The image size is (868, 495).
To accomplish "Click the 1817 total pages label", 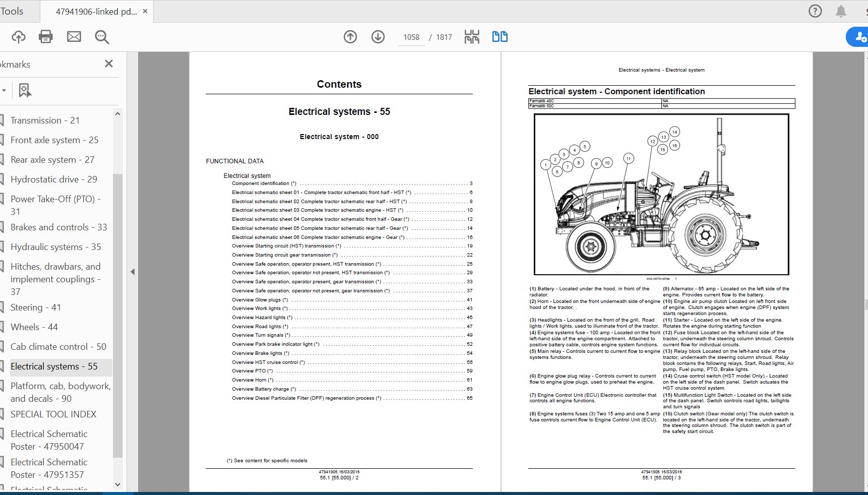I will [x=444, y=37].
